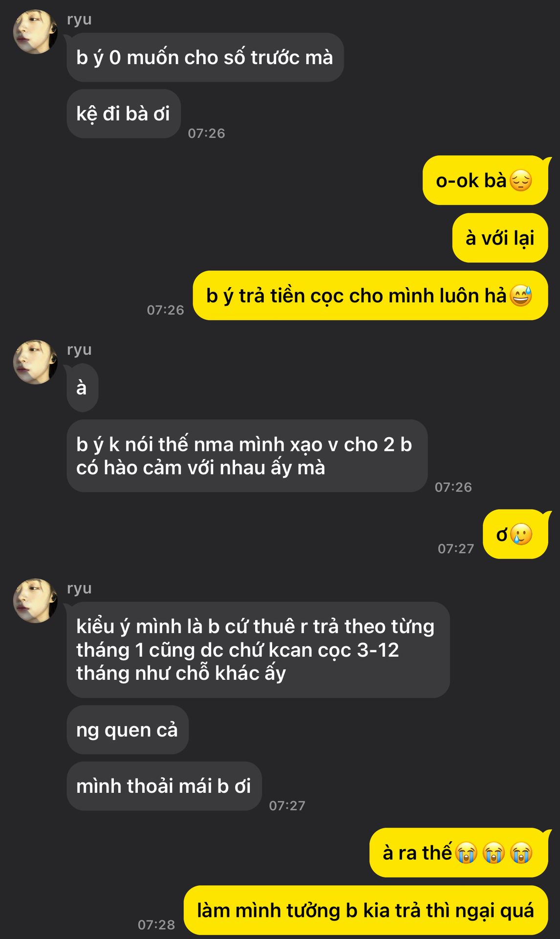560x939 pixels.
Task: Select message 'b ý 0 muốn cho số trước mà'
Action: [x=205, y=57]
